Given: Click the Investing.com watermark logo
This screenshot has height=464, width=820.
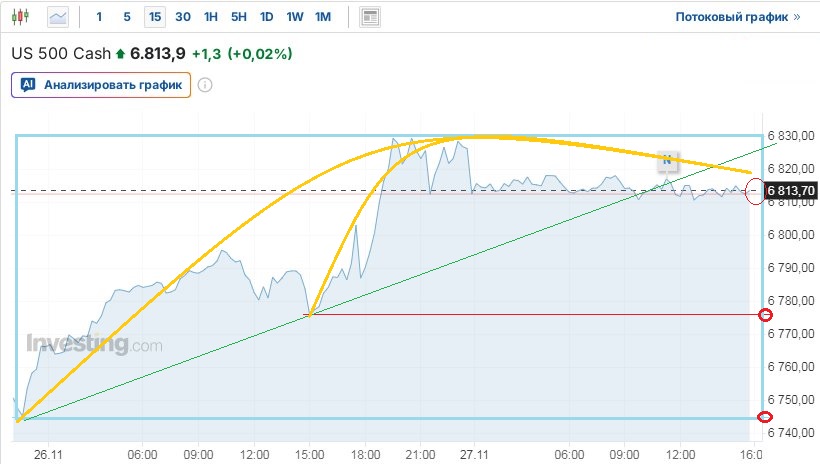Looking at the screenshot, I should click(x=93, y=345).
